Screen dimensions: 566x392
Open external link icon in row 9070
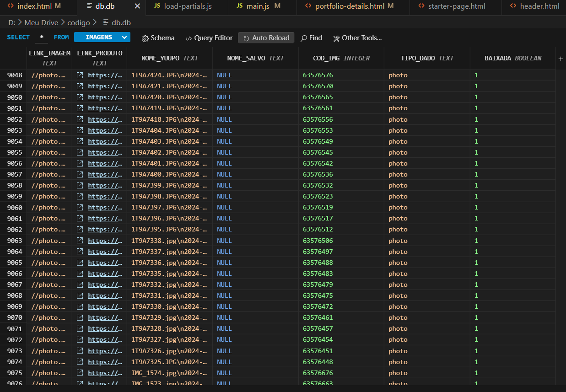pyautogui.click(x=80, y=317)
